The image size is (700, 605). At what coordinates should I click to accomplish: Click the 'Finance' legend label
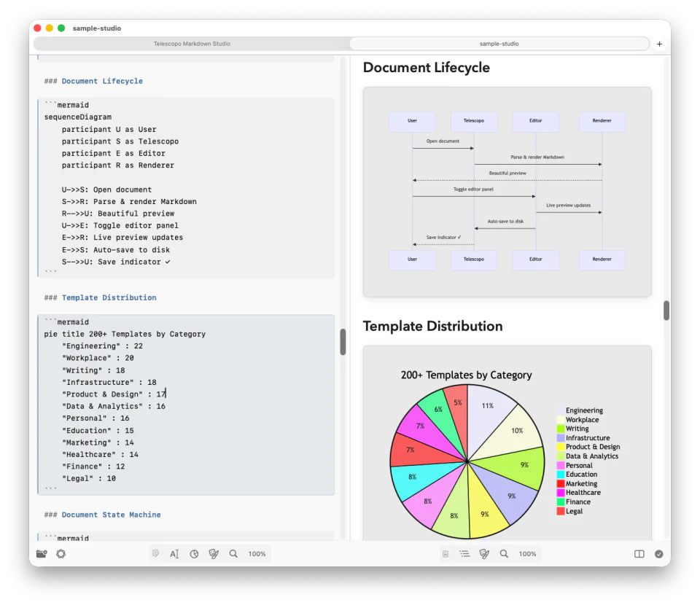[578, 502]
